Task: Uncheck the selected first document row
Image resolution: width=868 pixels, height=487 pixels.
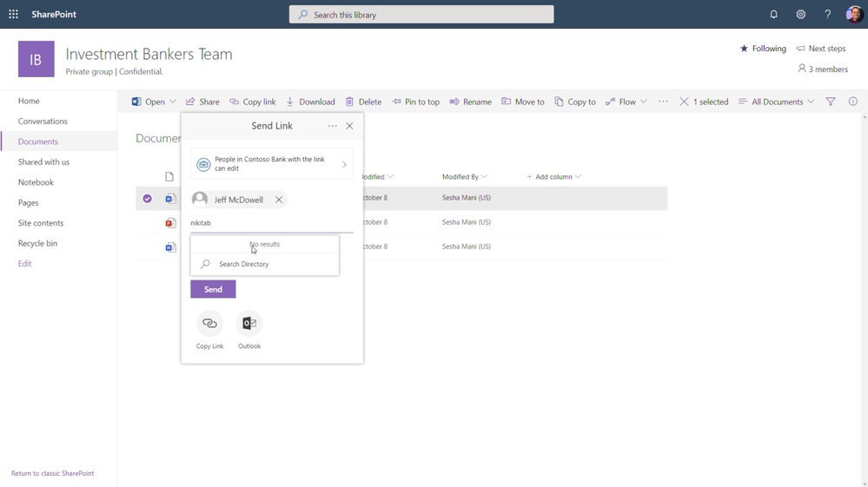Action: click(x=147, y=199)
